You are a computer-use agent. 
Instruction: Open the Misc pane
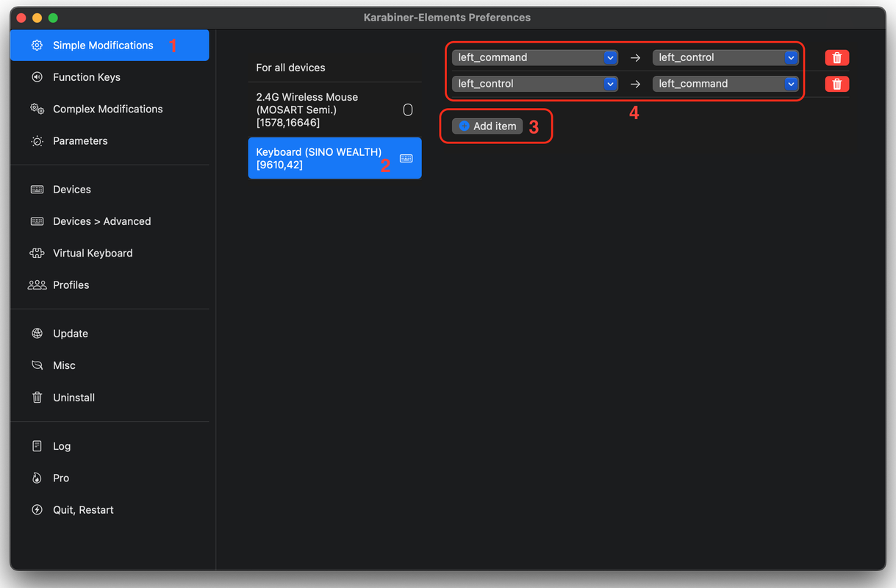(110, 365)
